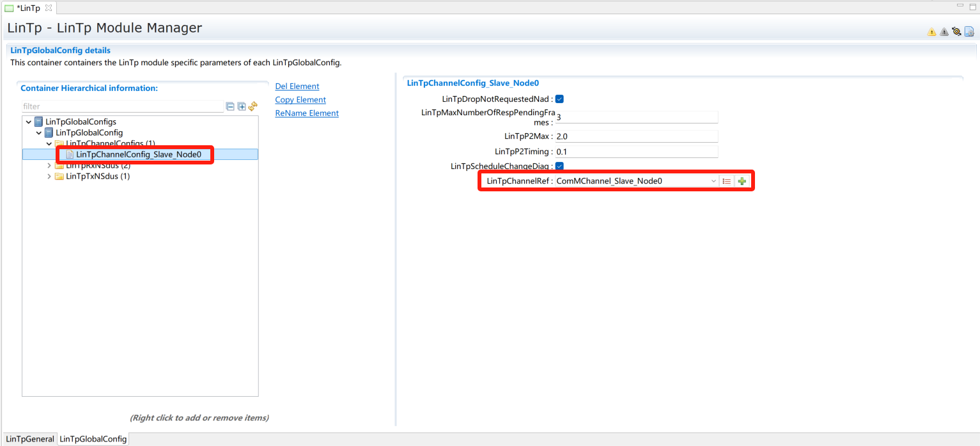
Task: Click the collapse all tree icon
Action: click(230, 107)
